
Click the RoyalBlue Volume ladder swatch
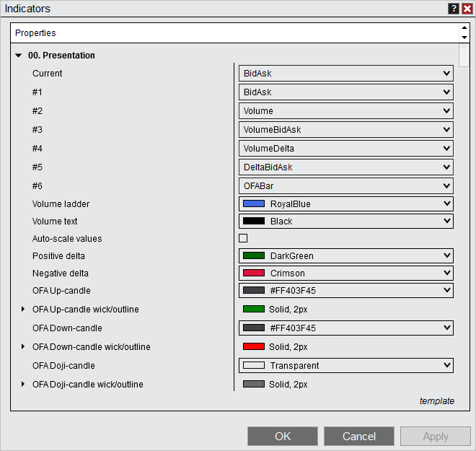[254, 204]
